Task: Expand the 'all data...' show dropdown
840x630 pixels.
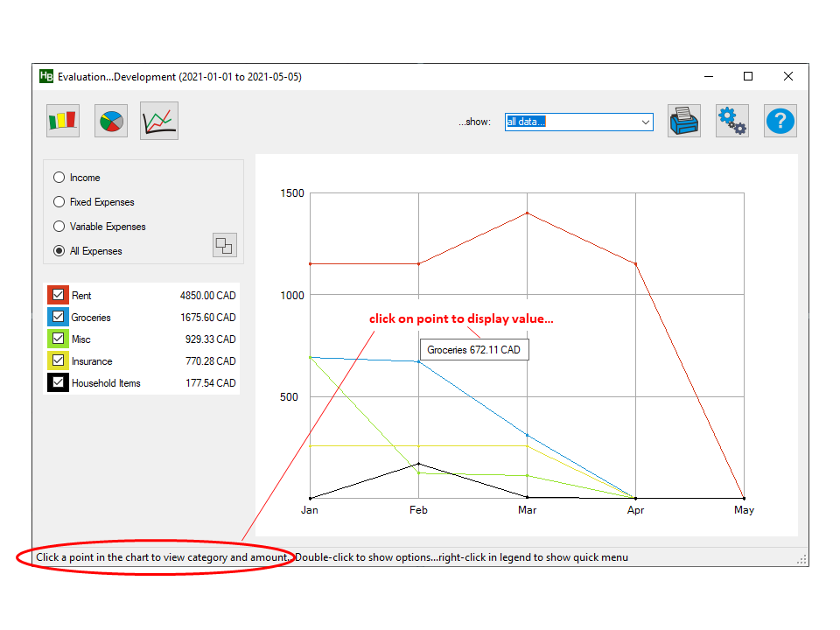Action: [646, 122]
